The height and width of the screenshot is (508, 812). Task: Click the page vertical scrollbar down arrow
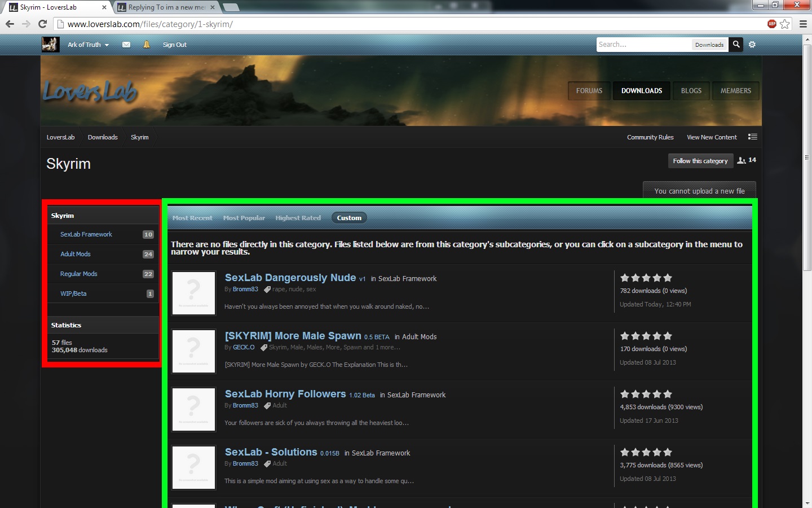coord(807,503)
